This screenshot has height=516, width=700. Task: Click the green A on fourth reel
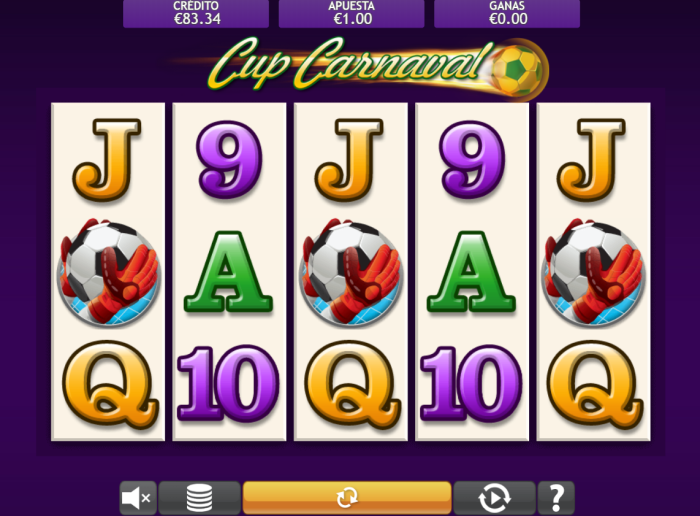tap(471, 272)
